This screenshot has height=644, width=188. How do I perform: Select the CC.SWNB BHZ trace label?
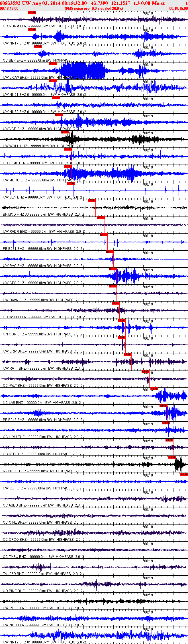click(x=44, y=317)
